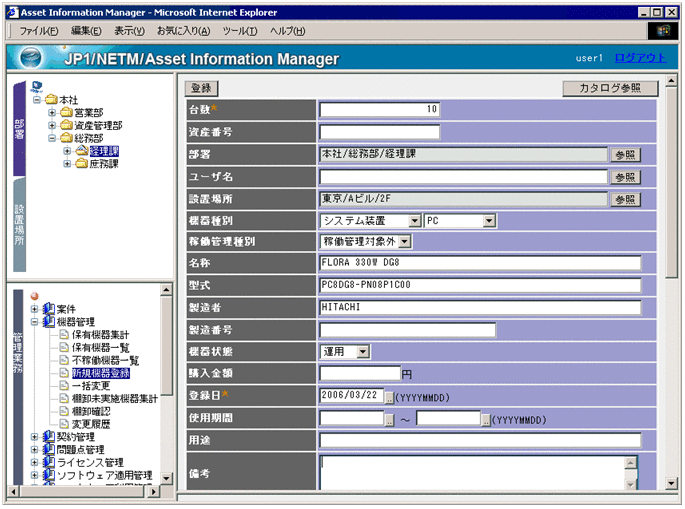Click the 参照 button beside ユーザ名
The height and width of the screenshot is (509, 685).
click(625, 177)
